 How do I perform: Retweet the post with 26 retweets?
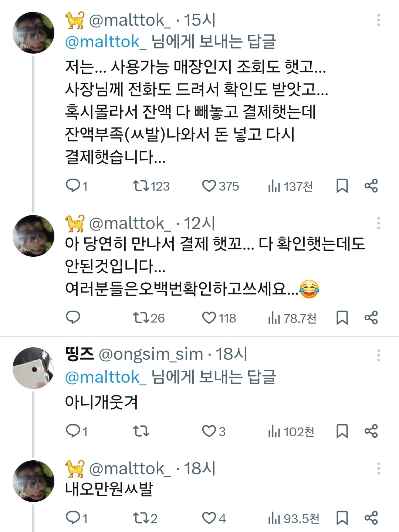click(141, 318)
